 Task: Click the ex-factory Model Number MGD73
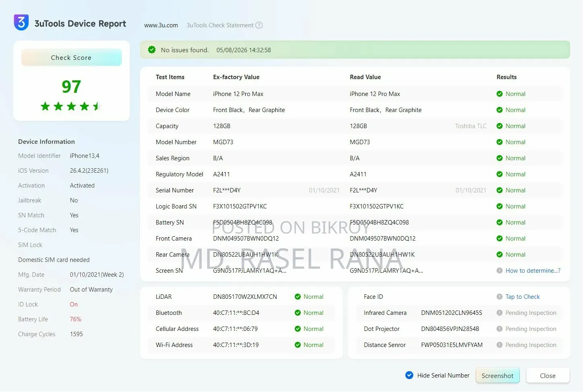(x=223, y=142)
